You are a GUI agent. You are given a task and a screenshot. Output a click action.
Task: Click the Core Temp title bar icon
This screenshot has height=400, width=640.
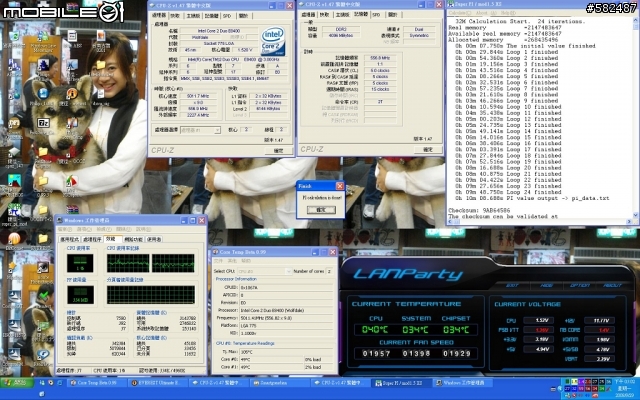click(x=216, y=252)
